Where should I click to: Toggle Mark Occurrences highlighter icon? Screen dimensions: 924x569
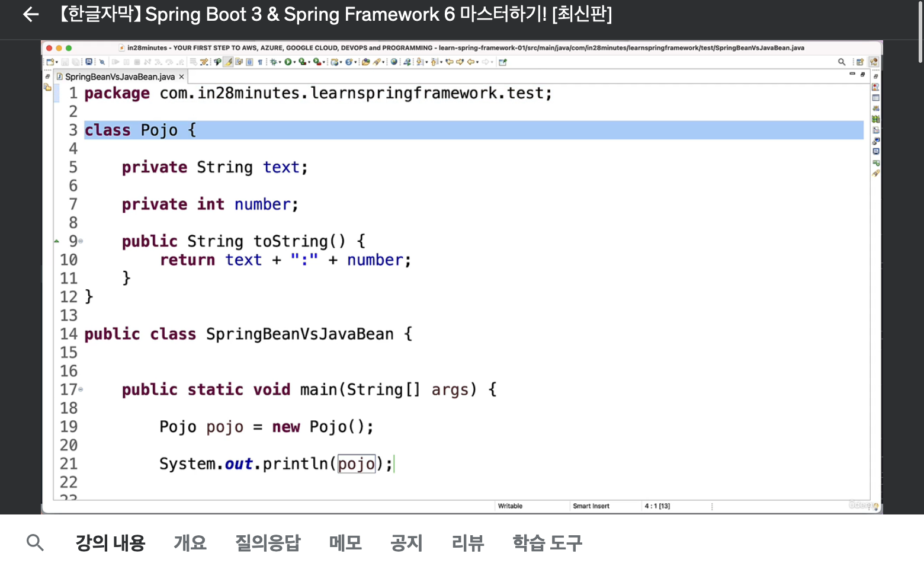coord(228,62)
